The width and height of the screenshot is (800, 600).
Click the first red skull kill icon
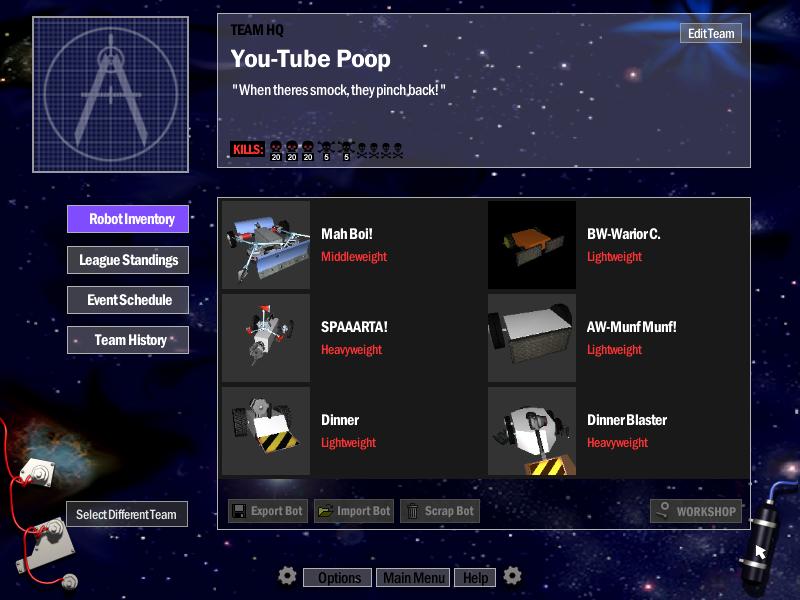pos(276,151)
